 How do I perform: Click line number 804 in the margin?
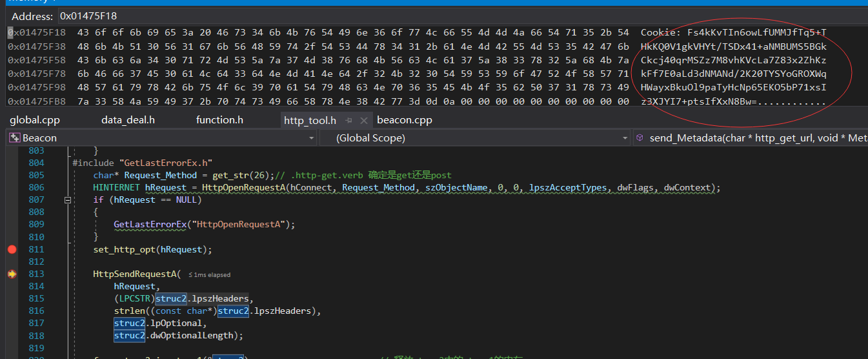pyautogui.click(x=36, y=163)
